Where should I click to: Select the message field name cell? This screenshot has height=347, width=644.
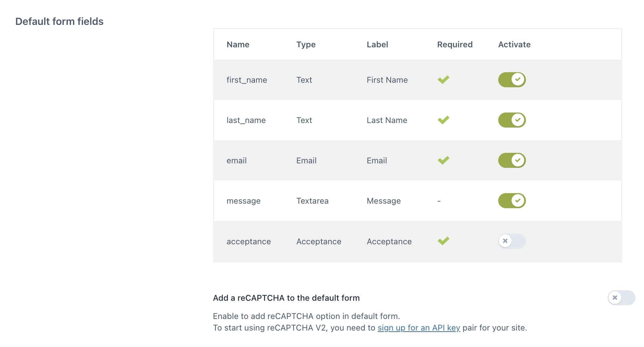pos(244,201)
